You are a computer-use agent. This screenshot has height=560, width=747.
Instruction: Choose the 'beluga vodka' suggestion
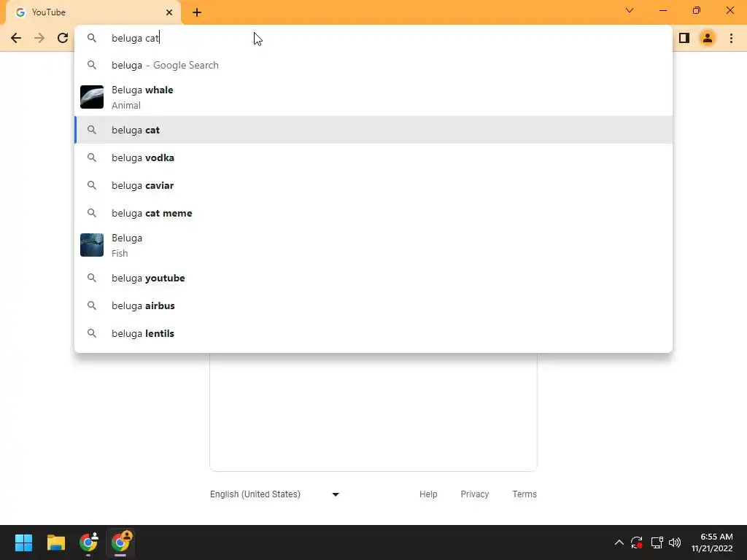[x=373, y=157]
